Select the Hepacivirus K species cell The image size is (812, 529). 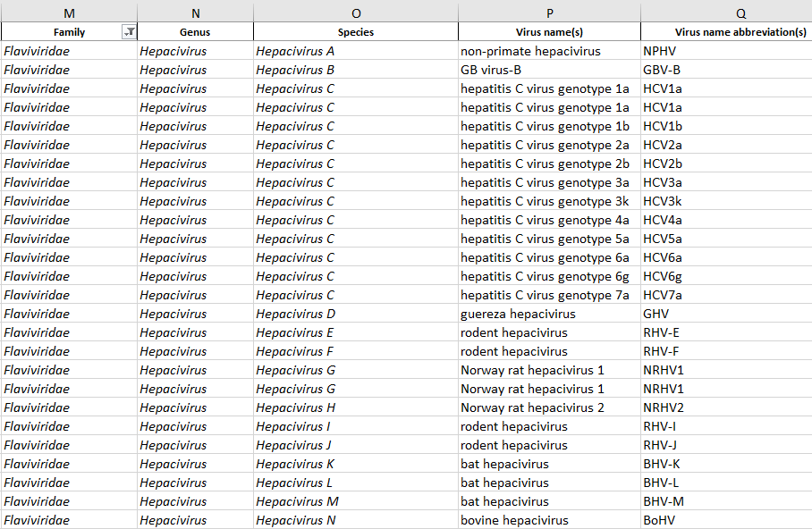pyautogui.click(x=356, y=464)
